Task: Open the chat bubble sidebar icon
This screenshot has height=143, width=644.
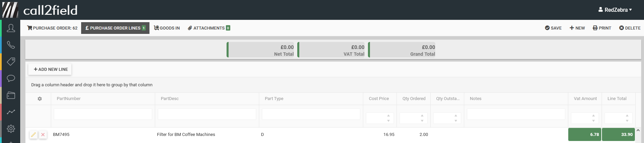Action: [x=11, y=78]
